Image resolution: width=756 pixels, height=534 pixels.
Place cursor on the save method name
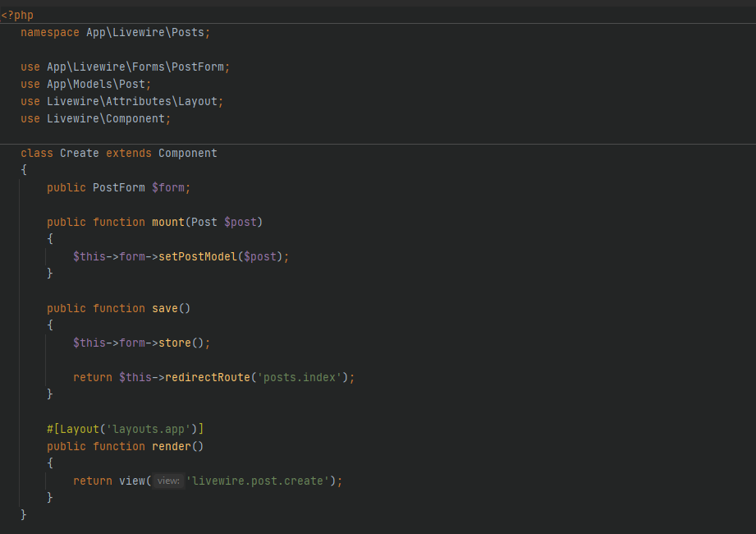click(x=164, y=308)
